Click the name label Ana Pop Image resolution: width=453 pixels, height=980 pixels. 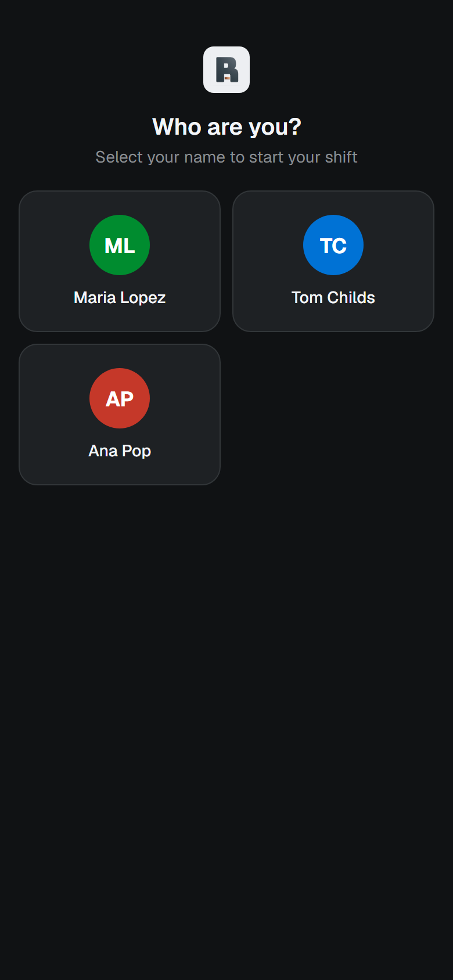tap(120, 451)
